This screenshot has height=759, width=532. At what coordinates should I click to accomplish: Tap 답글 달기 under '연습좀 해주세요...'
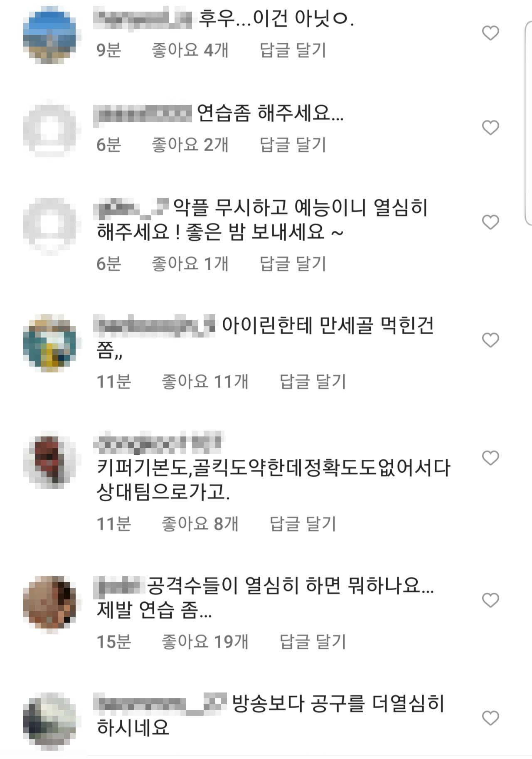click(293, 145)
